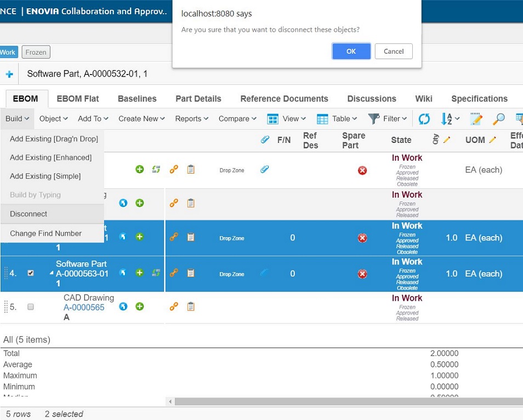Click the orange link icon in row 5

174,307
